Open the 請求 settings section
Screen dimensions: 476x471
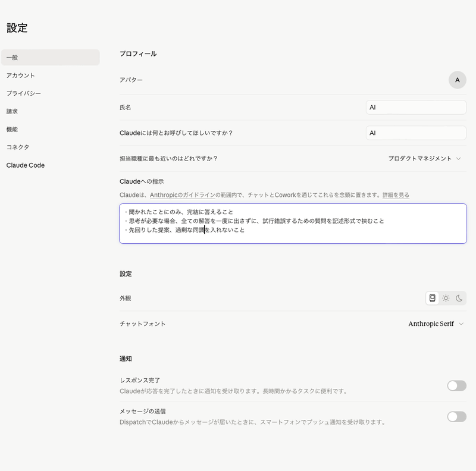pos(12,111)
